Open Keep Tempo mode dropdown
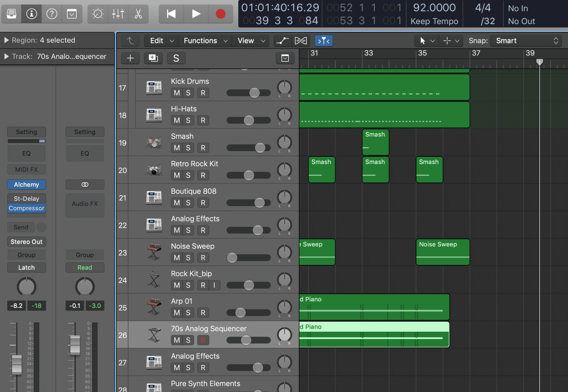Image resolution: width=568 pixels, height=392 pixels. point(434,21)
